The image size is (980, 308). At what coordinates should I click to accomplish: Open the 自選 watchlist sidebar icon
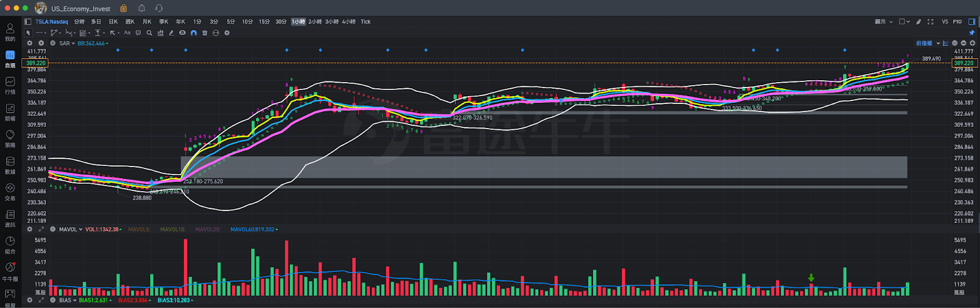click(x=10, y=58)
